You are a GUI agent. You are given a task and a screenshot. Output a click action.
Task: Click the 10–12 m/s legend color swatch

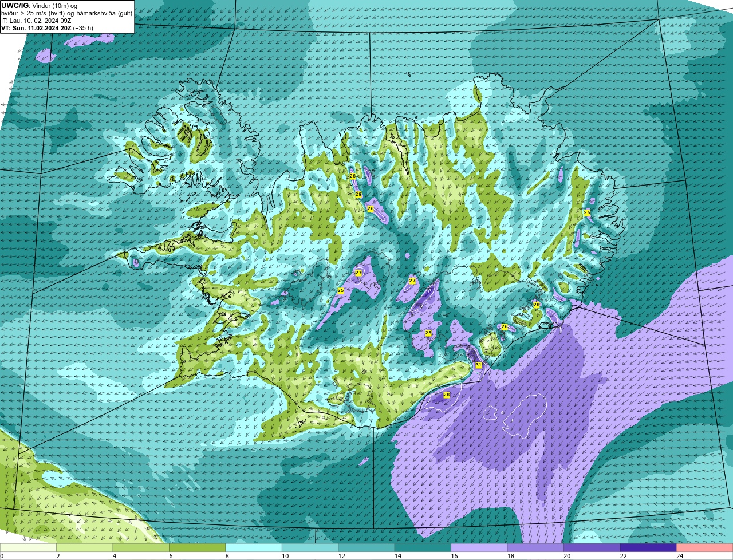pyautogui.click(x=311, y=547)
